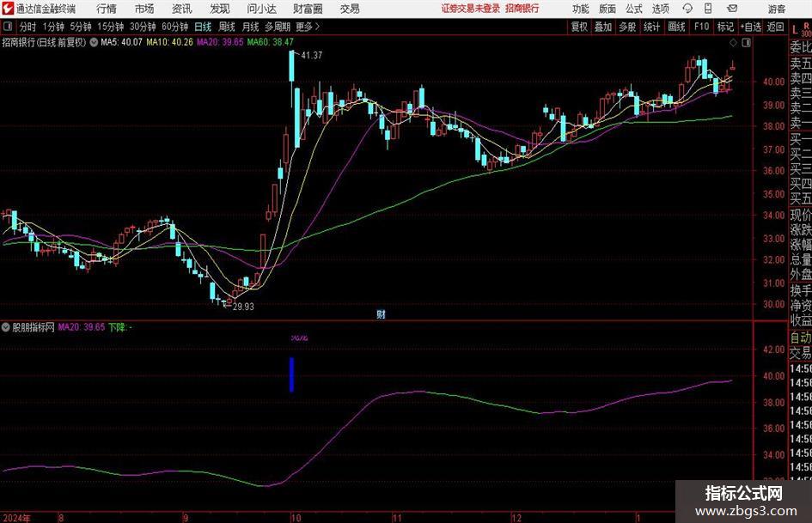Viewport: 812px width, 523px height.
Task: Switch to 5分钟 chart period
Action: click(x=80, y=27)
